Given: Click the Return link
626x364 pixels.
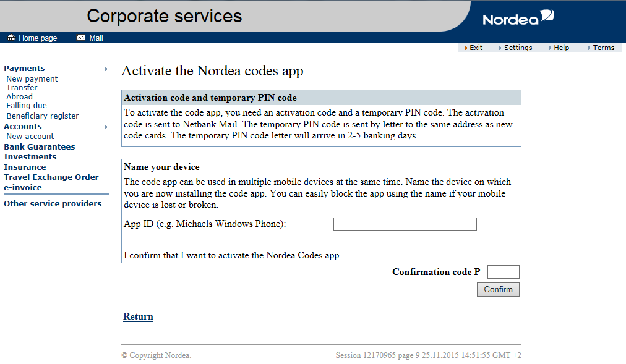Looking at the screenshot, I should pos(138,316).
